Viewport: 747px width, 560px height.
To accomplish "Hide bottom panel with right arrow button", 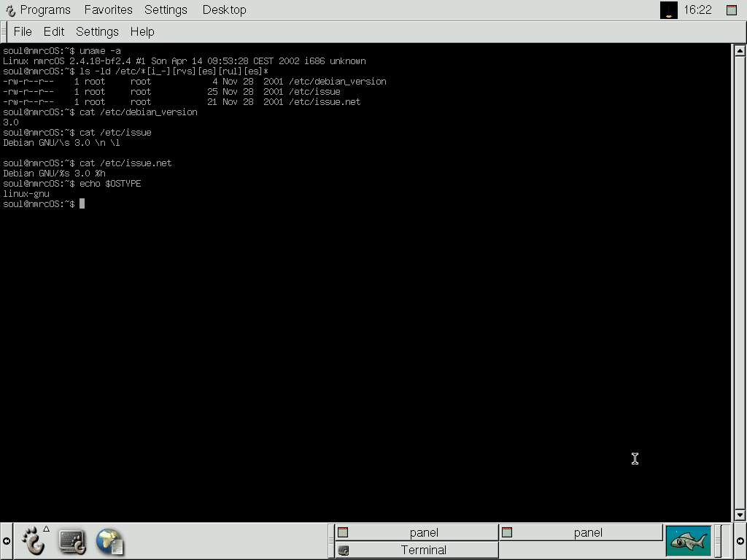I will coord(740,541).
